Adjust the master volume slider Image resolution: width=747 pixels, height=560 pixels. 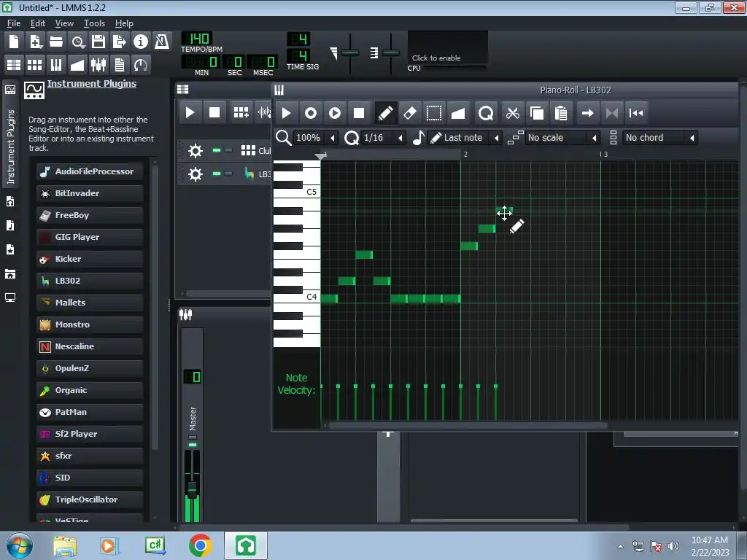(x=350, y=52)
